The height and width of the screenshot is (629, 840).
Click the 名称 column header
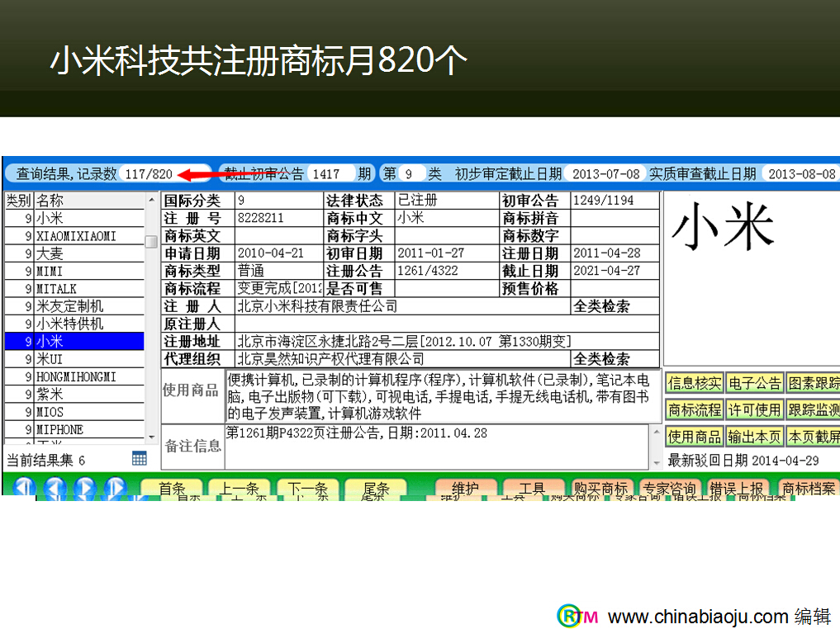[89, 201]
